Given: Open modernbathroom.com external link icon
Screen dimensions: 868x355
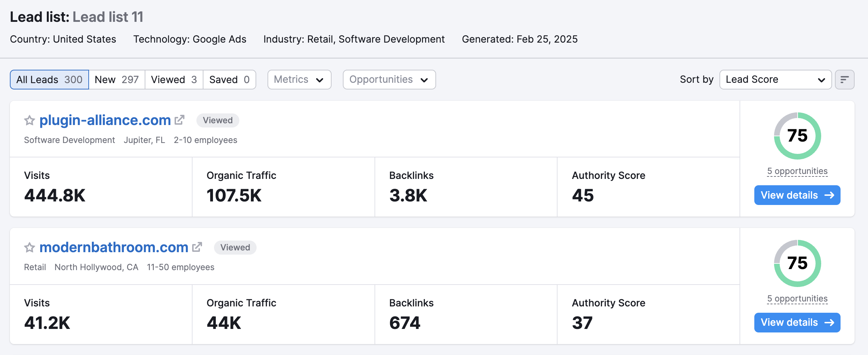Looking at the screenshot, I should coord(197,247).
